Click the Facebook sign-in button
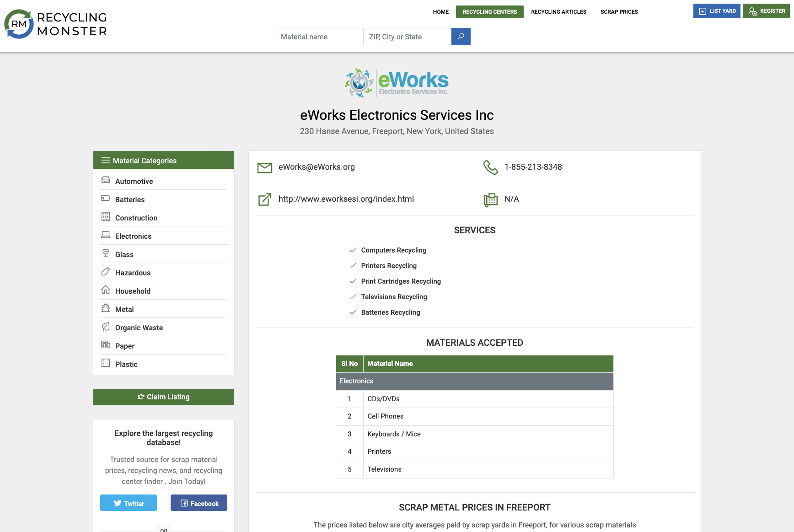The width and height of the screenshot is (794, 532). [x=199, y=503]
